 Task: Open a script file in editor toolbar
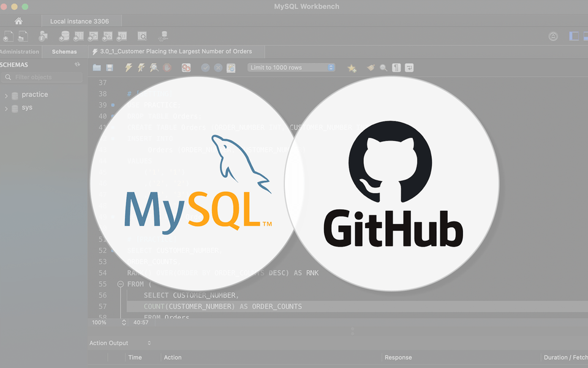coord(97,67)
